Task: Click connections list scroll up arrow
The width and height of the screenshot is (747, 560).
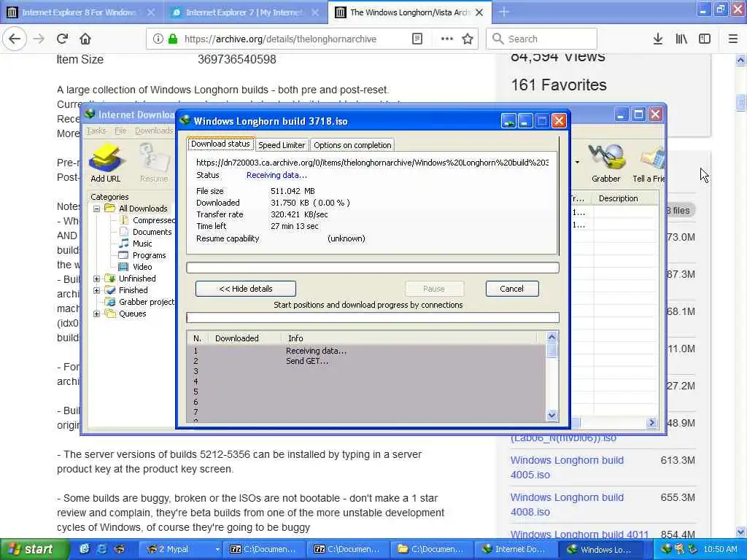Action: pos(551,338)
